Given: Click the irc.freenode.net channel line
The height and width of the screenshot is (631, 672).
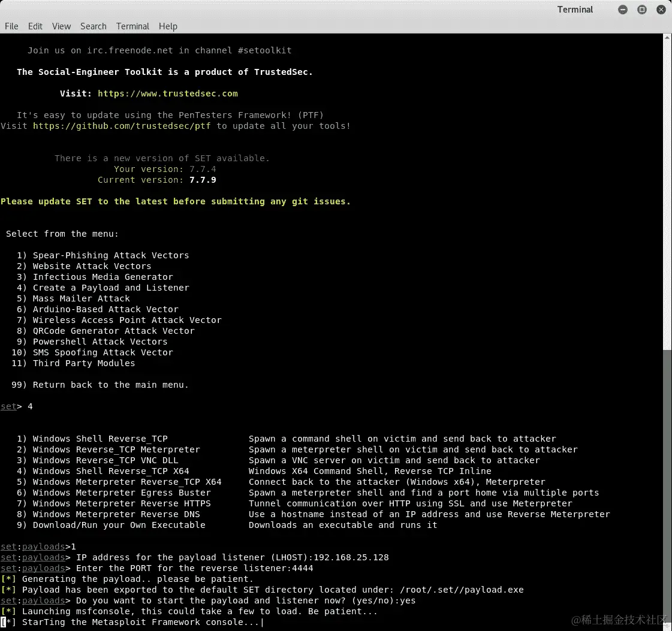Looking at the screenshot, I should [x=159, y=50].
